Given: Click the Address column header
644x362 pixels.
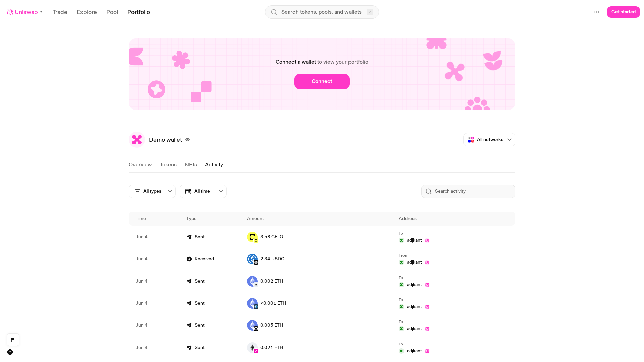Looking at the screenshot, I should pyautogui.click(x=408, y=219).
